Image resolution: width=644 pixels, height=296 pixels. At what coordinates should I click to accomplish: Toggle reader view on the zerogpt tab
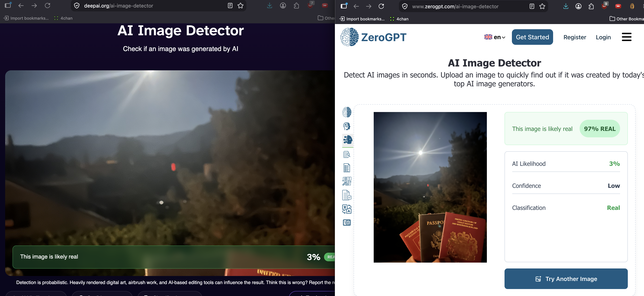tap(532, 6)
